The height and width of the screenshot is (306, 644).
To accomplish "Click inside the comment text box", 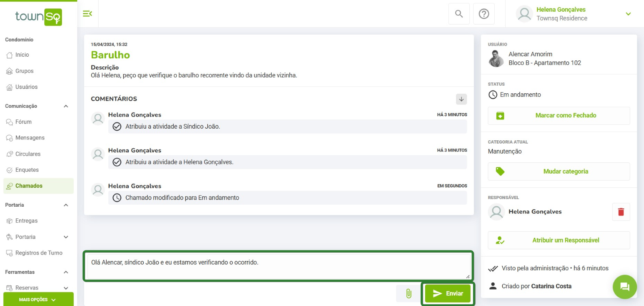I will click(x=279, y=266).
